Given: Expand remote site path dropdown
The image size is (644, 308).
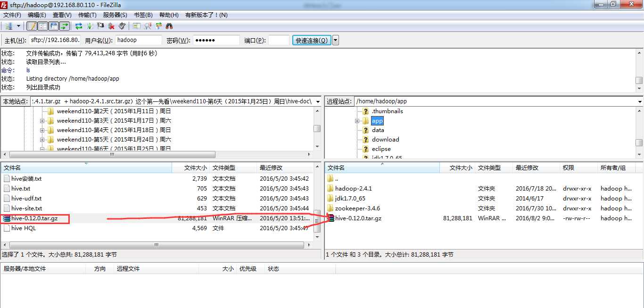Looking at the screenshot, I should point(640,101).
